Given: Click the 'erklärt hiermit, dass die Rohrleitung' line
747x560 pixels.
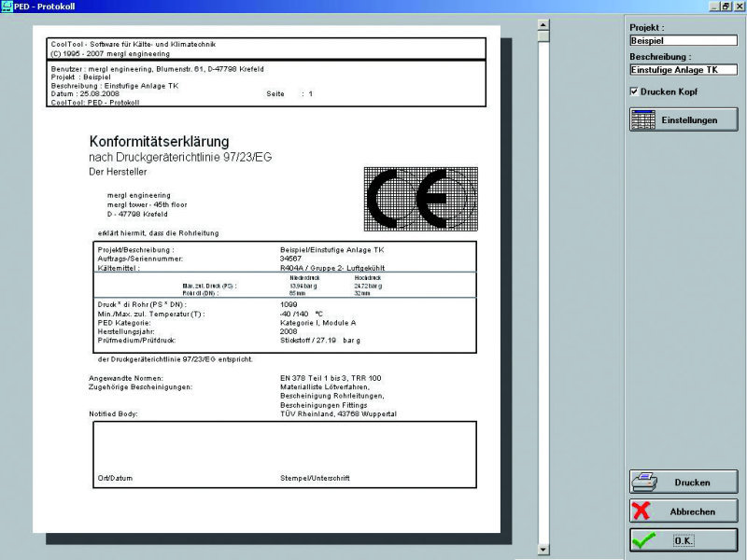Looking at the screenshot, I should point(158,232).
